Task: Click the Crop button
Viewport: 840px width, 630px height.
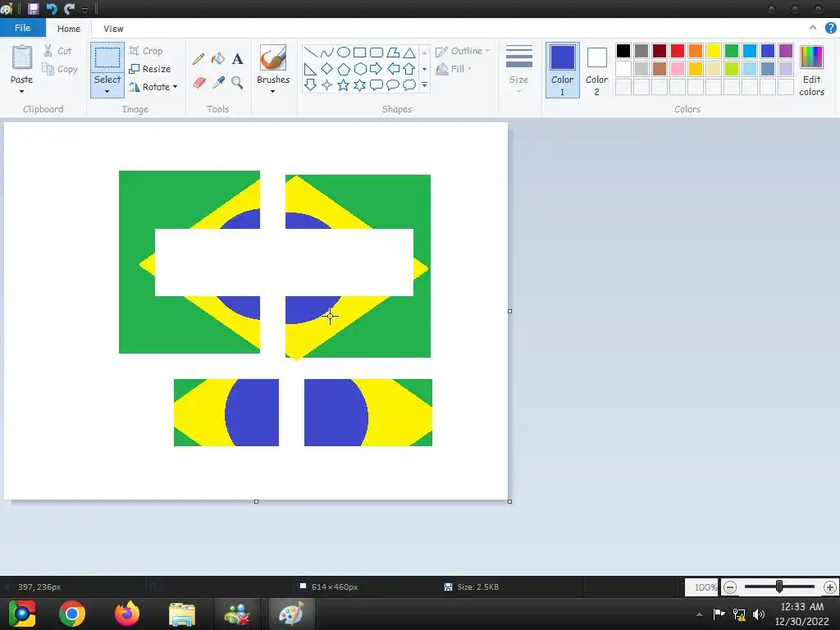Action: coord(146,51)
